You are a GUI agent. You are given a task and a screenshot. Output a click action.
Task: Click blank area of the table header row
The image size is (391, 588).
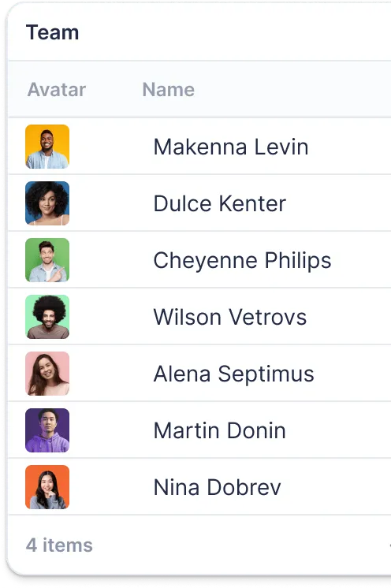(292, 90)
